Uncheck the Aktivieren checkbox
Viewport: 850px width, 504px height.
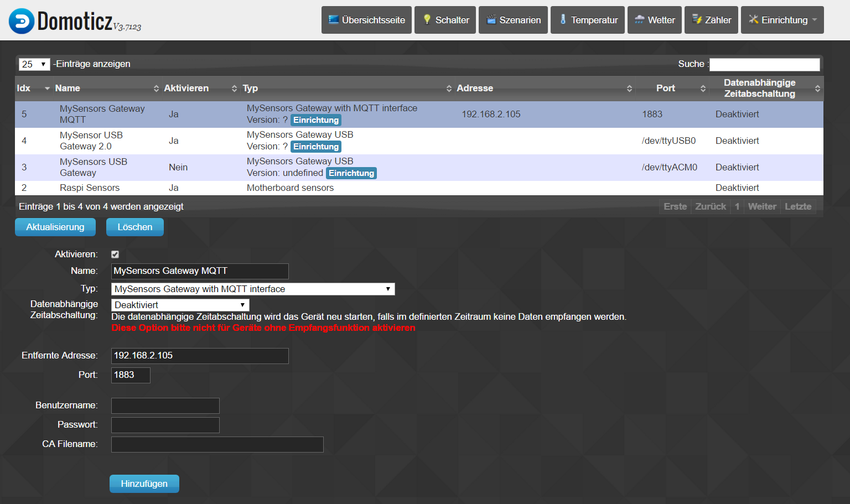point(115,254)
